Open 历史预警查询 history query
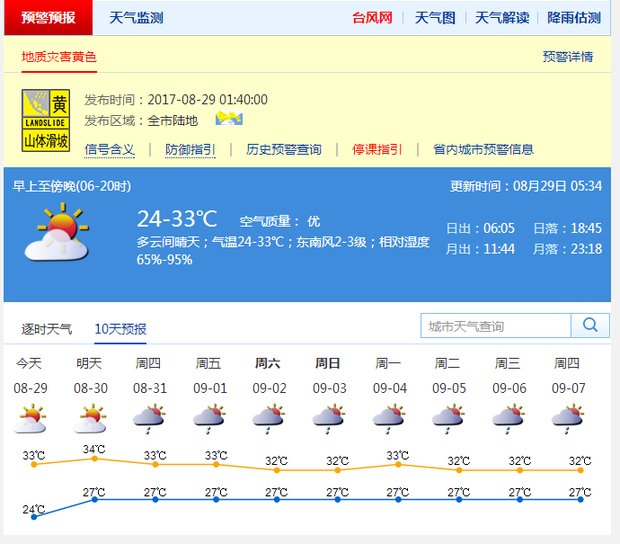Screen dimensions: 620x544 pos(284,149)
